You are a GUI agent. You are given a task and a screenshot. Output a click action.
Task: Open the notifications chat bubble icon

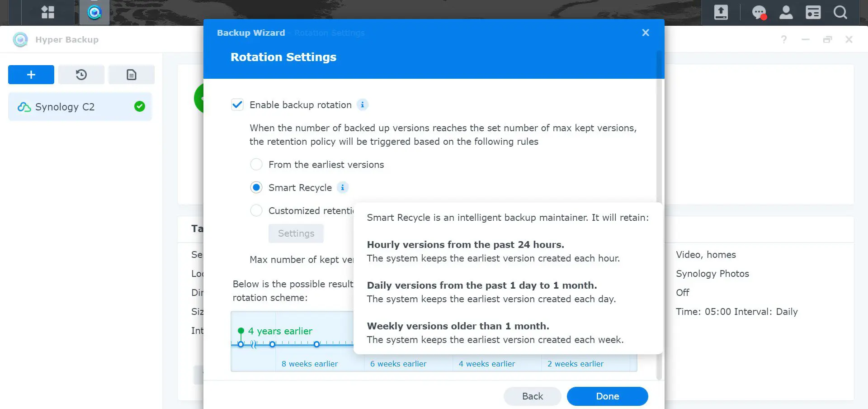coord(759,12)
